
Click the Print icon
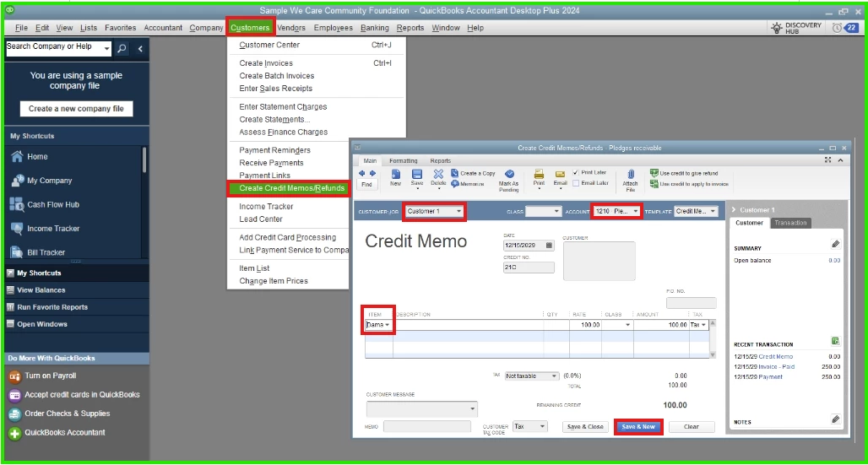coord(539,174)
